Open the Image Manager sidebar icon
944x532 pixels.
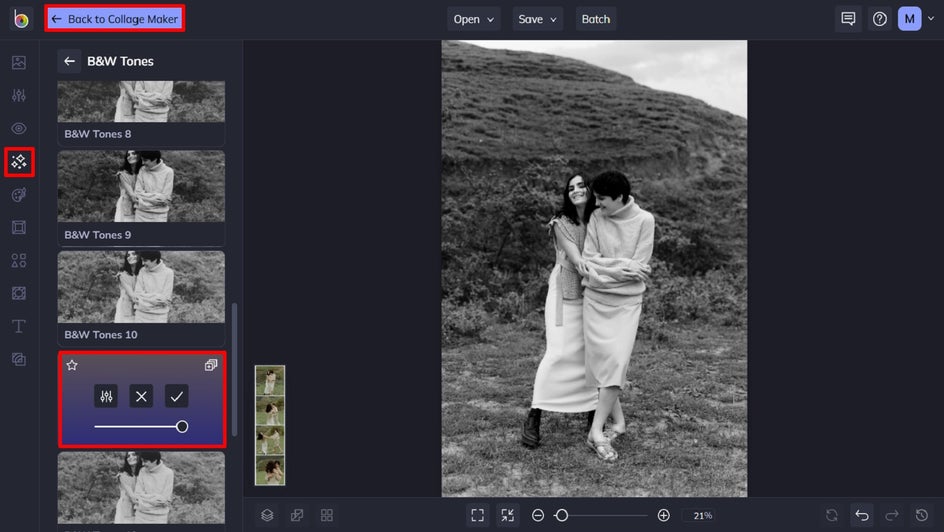pyautogui.click(x=19, y=62)
